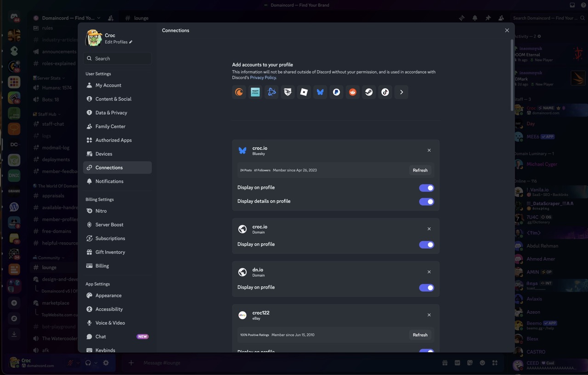Add a Roblox connection
Viewport: 588px width, 375px height.
(304, 92)
